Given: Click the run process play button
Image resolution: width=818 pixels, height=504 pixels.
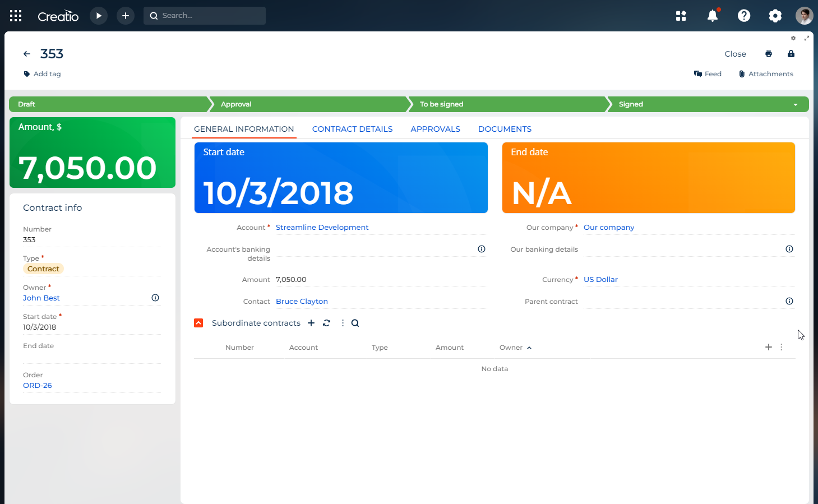Looking at the screenshot, I should coord(99,16).
